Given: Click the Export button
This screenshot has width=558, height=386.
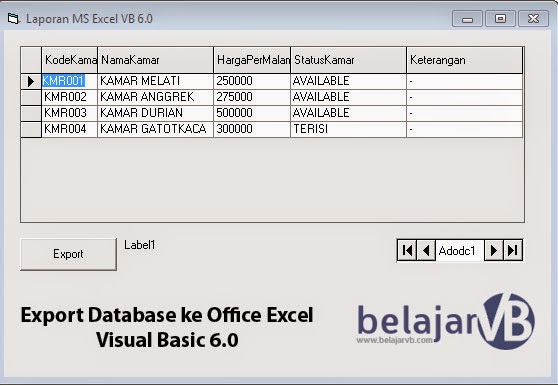Looking at the screenshot, I should tap(68, 254).
